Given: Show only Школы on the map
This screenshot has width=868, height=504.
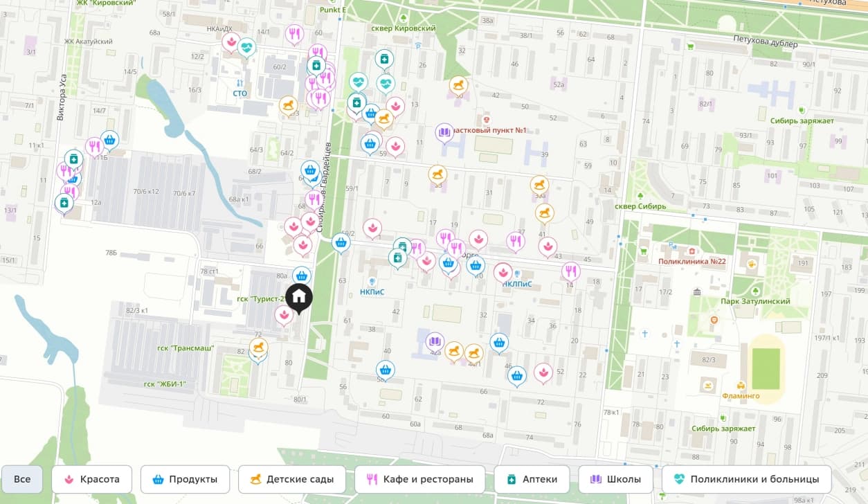Looking at the screenshot, I should coord(615,479).
